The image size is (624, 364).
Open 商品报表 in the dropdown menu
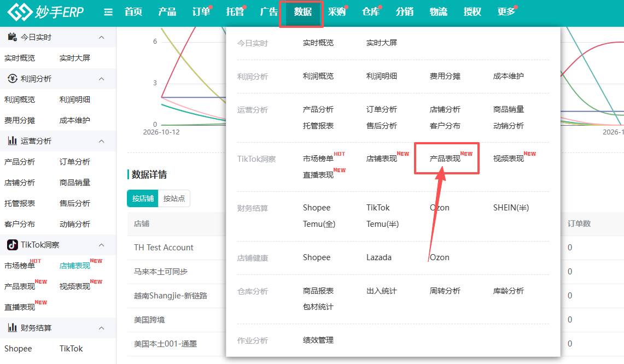318,291
